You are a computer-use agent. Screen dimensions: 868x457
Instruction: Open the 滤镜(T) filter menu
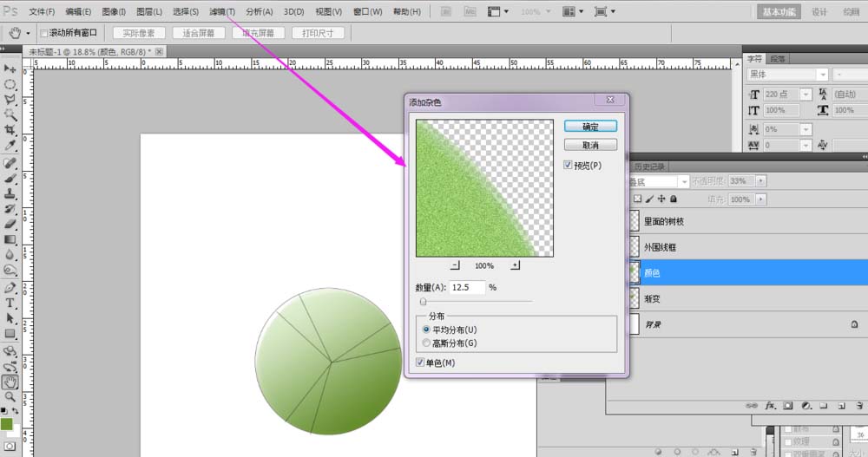pos(222,12)
